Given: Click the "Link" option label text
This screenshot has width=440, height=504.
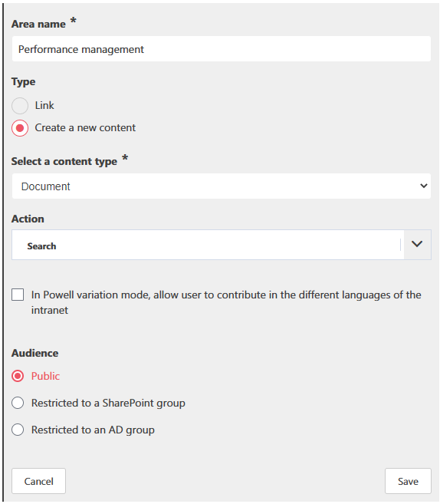Looking at the screenshot, I should [x=44, y=105].
